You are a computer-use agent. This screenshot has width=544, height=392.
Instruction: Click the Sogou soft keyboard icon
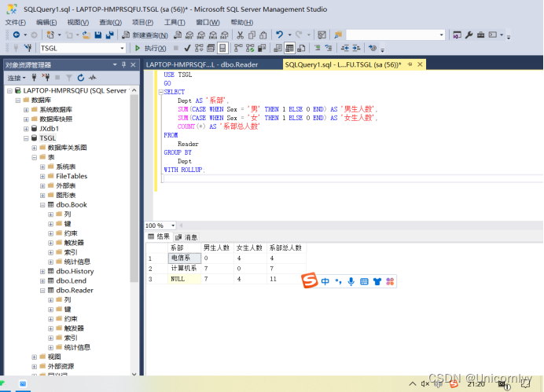tap(364, 282)
